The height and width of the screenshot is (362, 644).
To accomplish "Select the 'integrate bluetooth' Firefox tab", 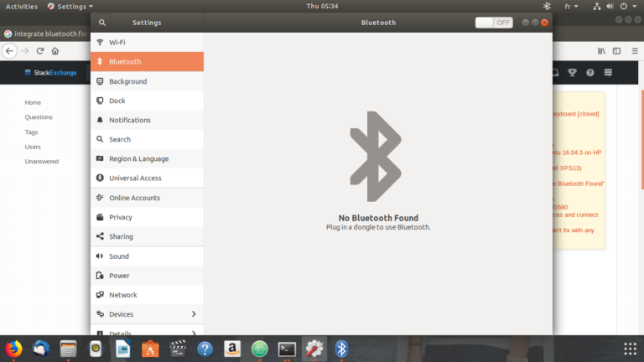I will click(x=45, y=34).
